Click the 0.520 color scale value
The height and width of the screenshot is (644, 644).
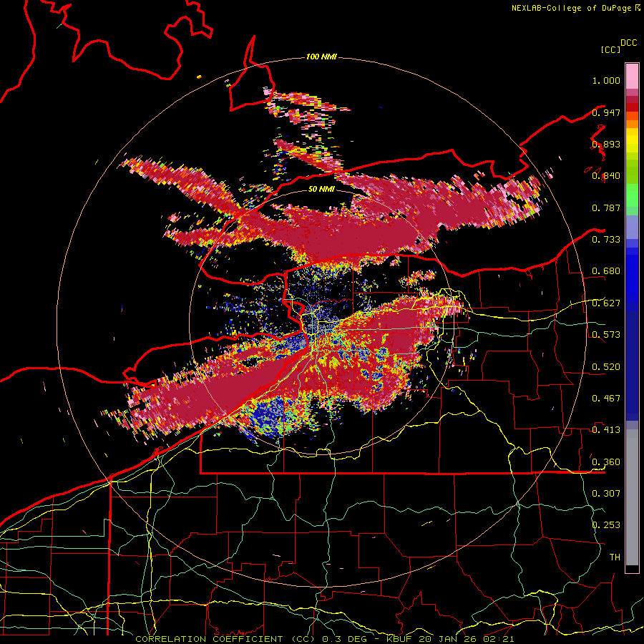tap(606, 366)
